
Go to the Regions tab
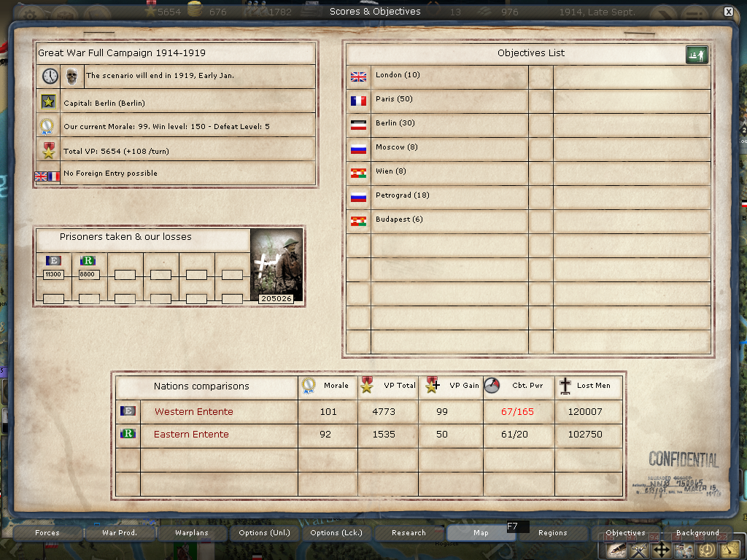(x=552, y=533)
